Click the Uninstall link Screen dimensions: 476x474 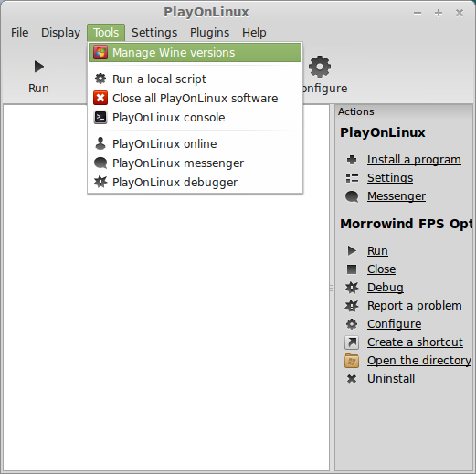pos(391,379)
